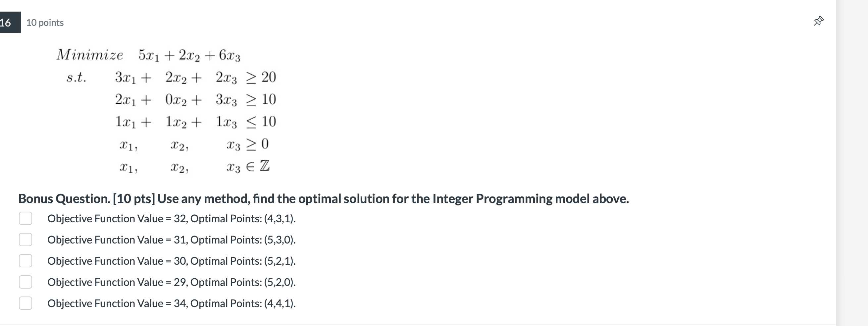Check the option with Optimal Points (4,4,1)
Image resolution: width=868 pixels, height=326 pixels.
point(26,303)
